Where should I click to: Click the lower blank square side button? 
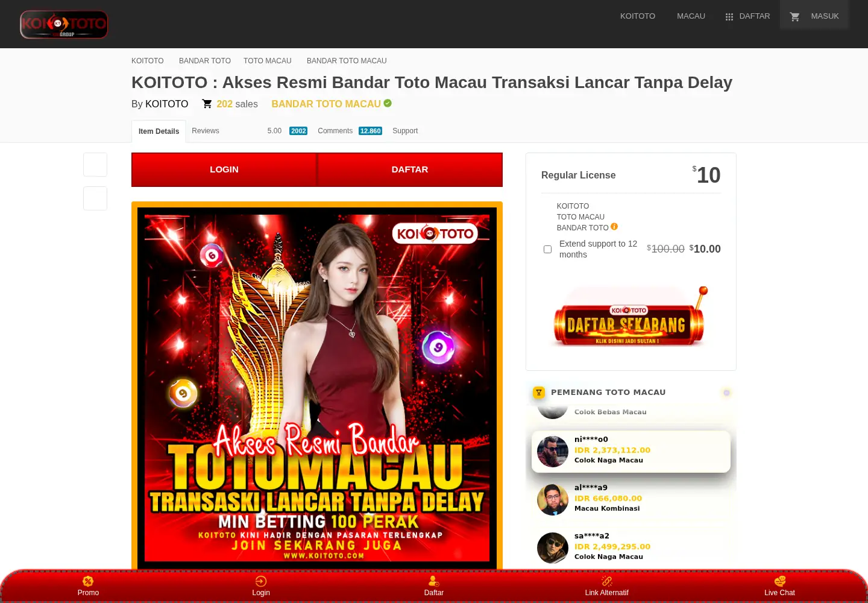[x=95, y=198]
